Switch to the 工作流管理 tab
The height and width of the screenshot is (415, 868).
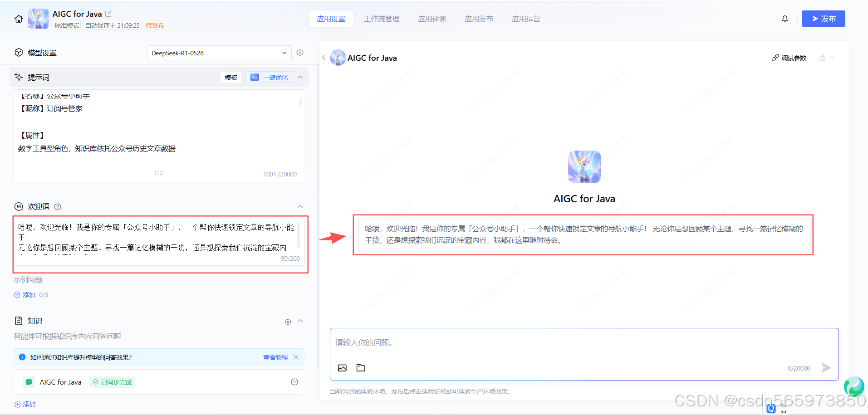click(x=381, y=19)
